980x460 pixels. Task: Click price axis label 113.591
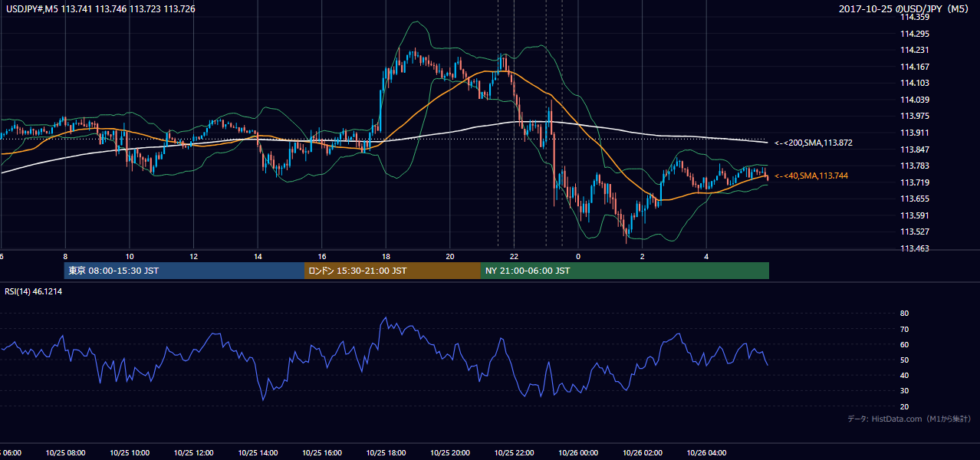tap(916, 215)
